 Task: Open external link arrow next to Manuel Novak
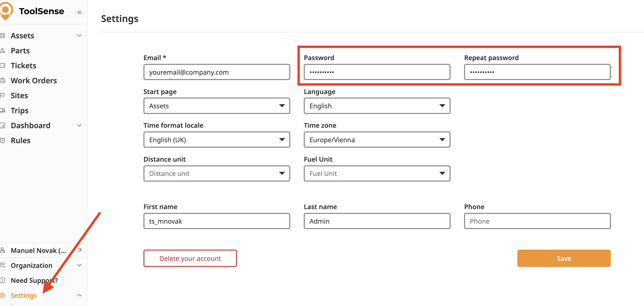pyautogui.click(x=79, y=250)
